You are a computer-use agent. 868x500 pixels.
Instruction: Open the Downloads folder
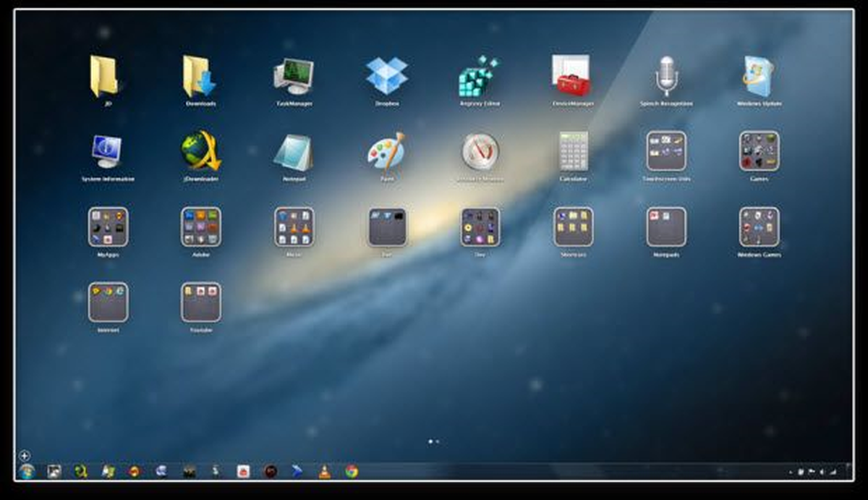pos(197,76)
